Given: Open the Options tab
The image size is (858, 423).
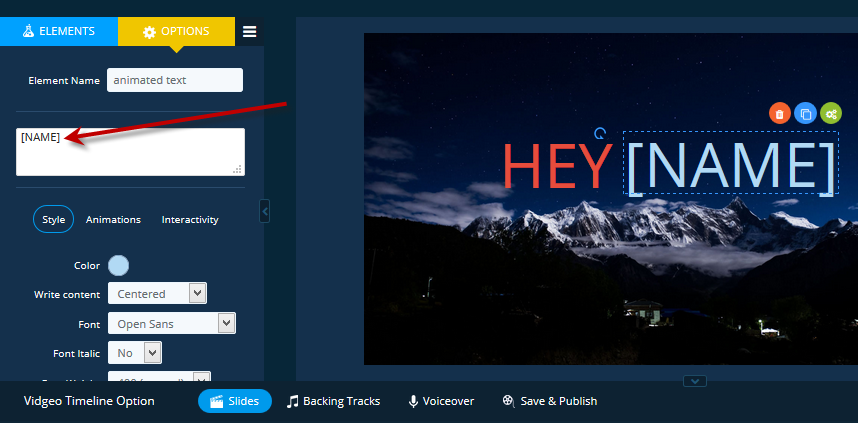Looking at the screenshot, I should (176, 31).
